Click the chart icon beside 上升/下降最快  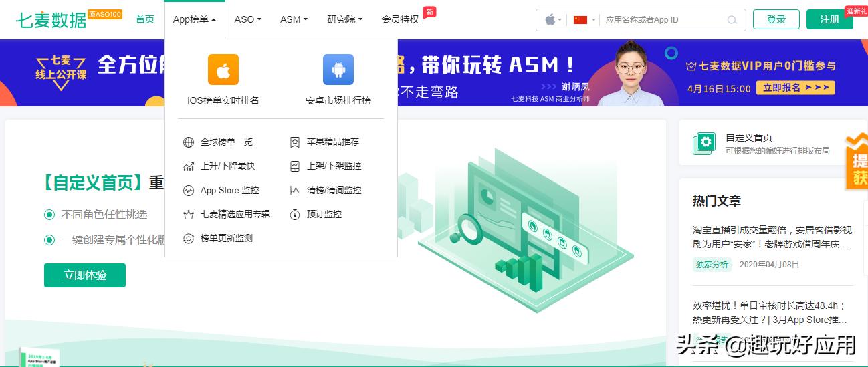coord(189,166)
